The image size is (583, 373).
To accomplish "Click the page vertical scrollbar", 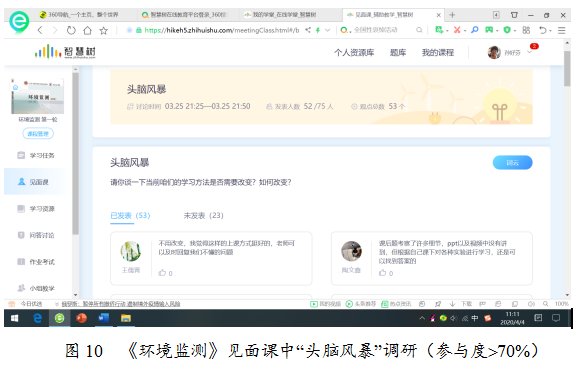I will tap(567, 69).
